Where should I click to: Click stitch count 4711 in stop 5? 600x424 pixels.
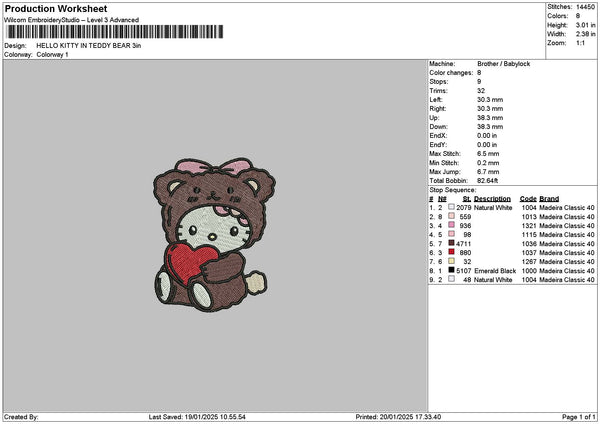pos(463,244)
